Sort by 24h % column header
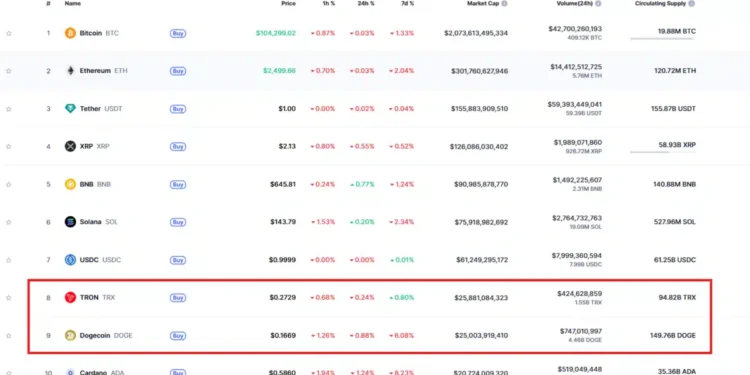The image size is (750, 375). coord(366,3)
